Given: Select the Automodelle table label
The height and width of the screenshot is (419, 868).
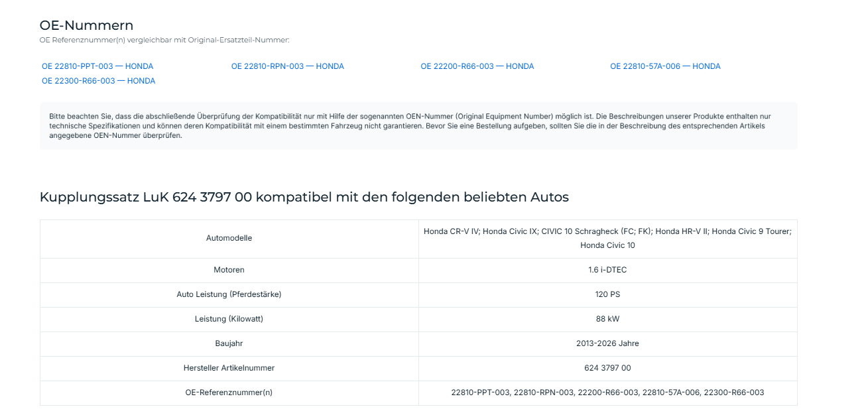Looking at the screenshot, I should click(229, 238).
